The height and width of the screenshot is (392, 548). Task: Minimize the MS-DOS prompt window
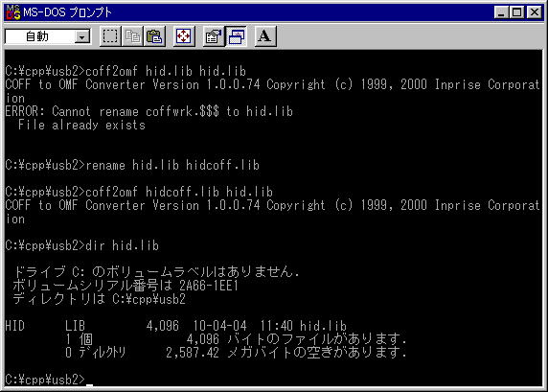[501, 12]
